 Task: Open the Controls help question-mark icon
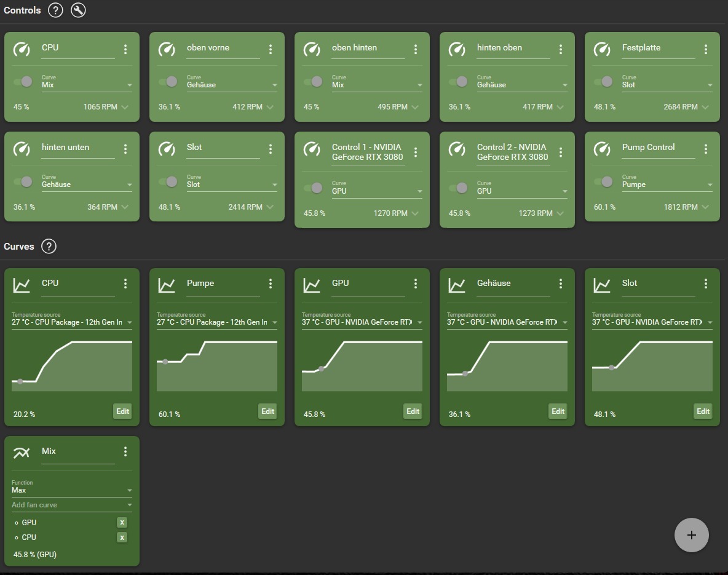pos(55,10)
